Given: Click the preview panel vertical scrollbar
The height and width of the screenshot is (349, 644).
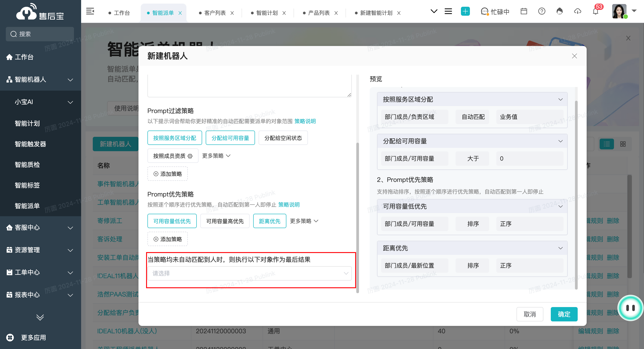Looking at the screenshot, I should (576, 195).
